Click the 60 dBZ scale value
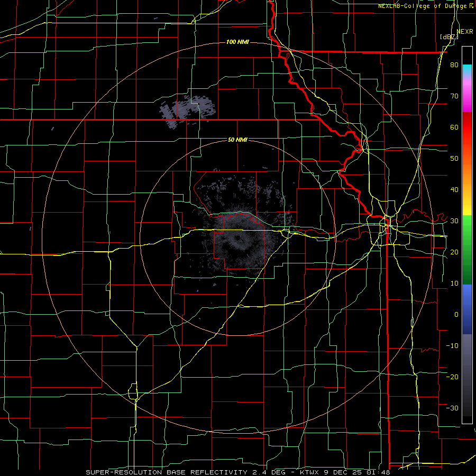Screen dimensions: 476x476 tap(454, 127)
